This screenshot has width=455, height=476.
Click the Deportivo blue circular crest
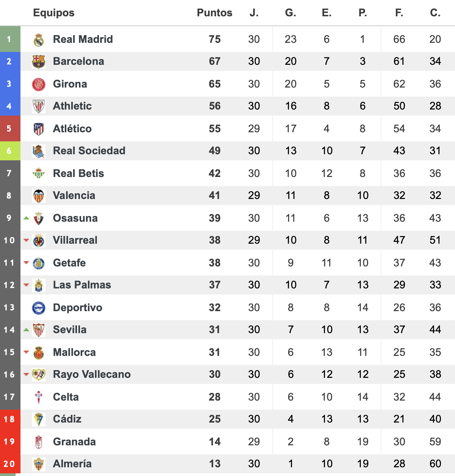pos(39,308)
